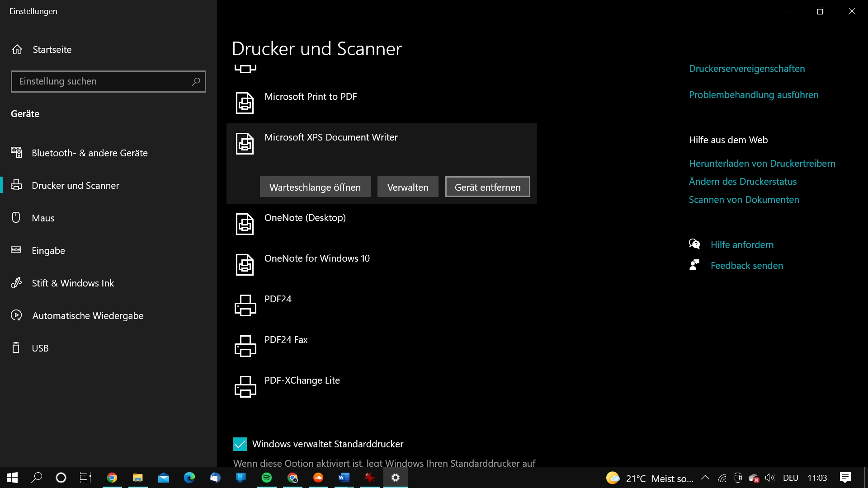Open Stift & Windows Ink settings

108,283
